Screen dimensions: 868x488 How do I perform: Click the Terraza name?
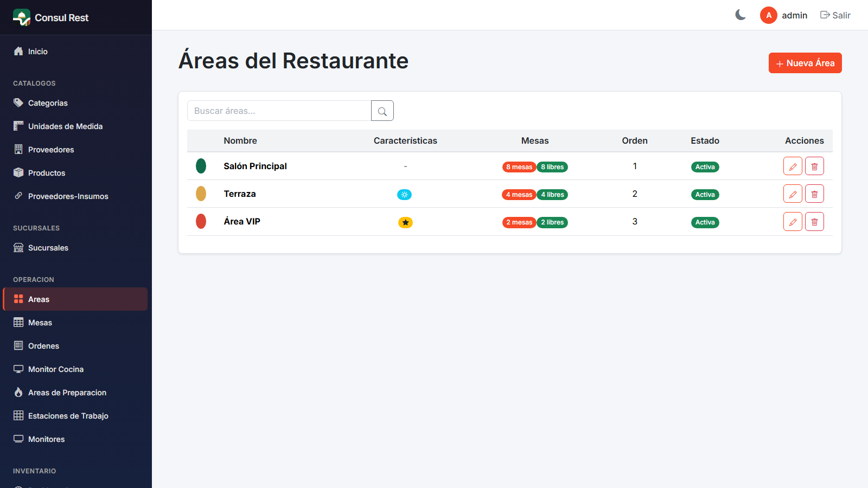(x=240, y=194)
